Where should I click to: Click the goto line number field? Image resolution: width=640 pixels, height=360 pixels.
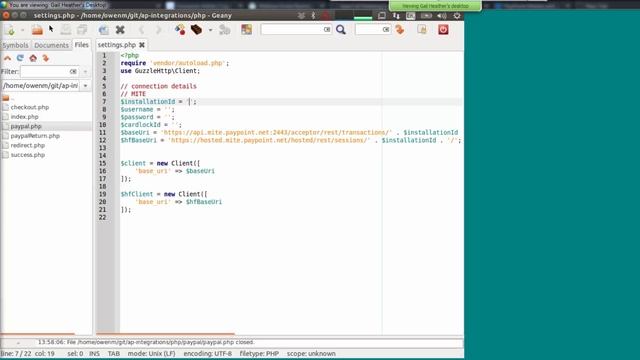369,29
